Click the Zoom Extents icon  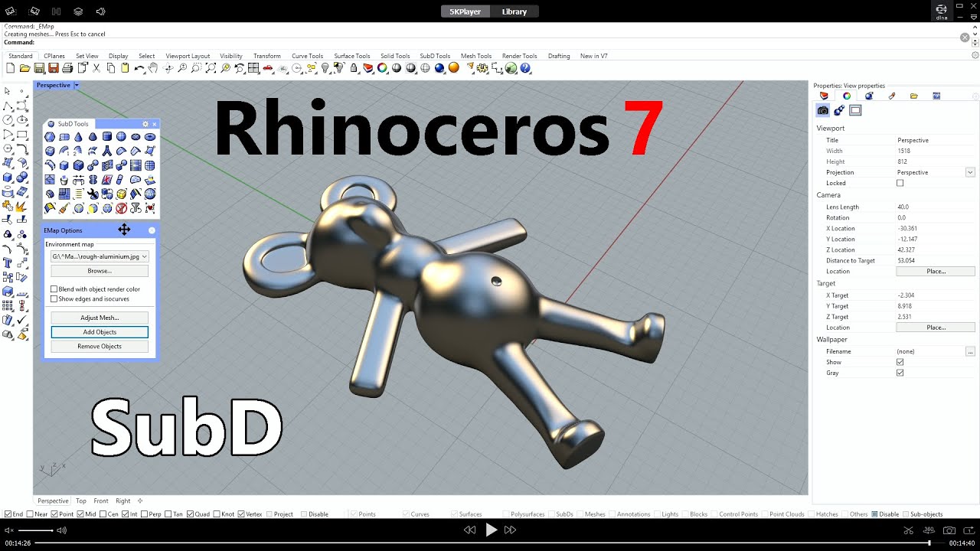point(211,68)
